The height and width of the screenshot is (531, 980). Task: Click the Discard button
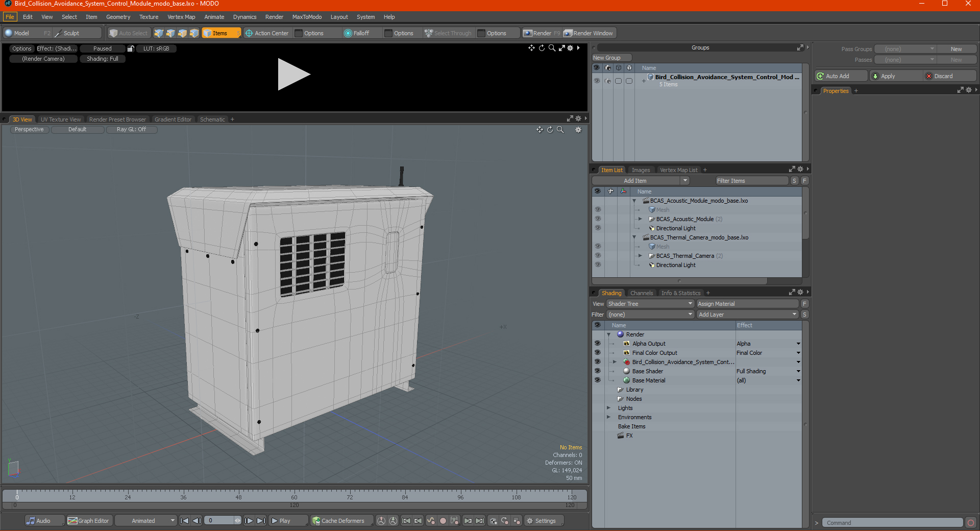point(950,76)
